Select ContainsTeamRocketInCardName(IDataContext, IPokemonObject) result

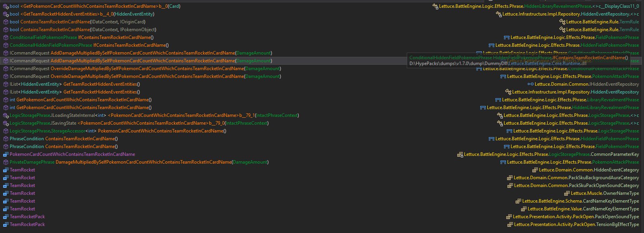coord(83,30)
